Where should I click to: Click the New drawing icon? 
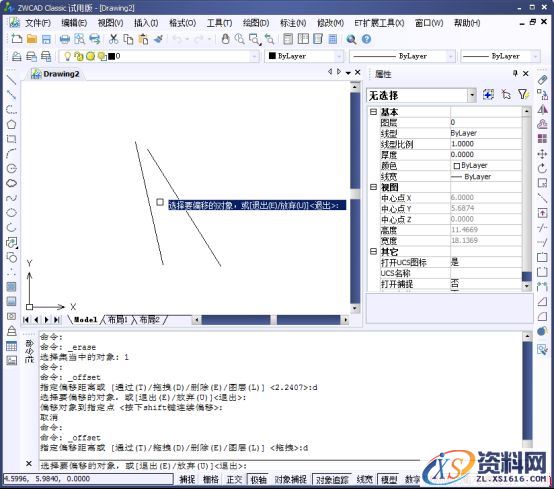16,39
